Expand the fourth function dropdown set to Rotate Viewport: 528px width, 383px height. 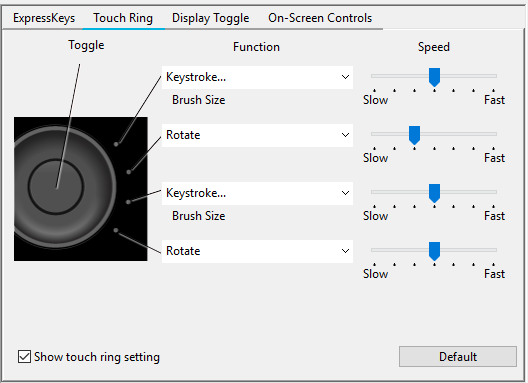pyautogui.click(x=257, y=251)
